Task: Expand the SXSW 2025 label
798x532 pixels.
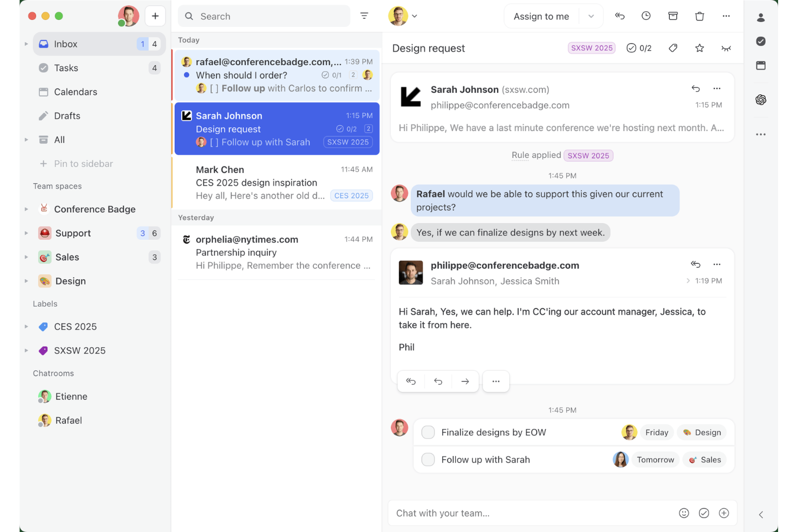Action: click(x=26, y=350)
